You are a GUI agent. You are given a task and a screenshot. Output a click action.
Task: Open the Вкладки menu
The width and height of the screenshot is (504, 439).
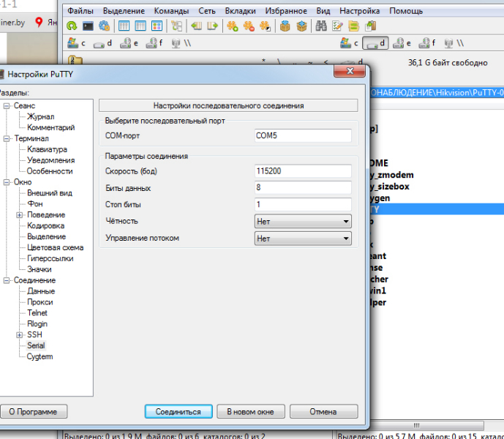pos(240,11)
